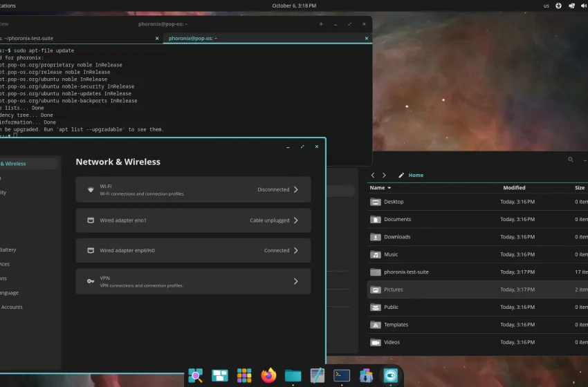588x387 pixels.
Task: Select the phoronix-test-suite folder name
Action: (406, 272)
